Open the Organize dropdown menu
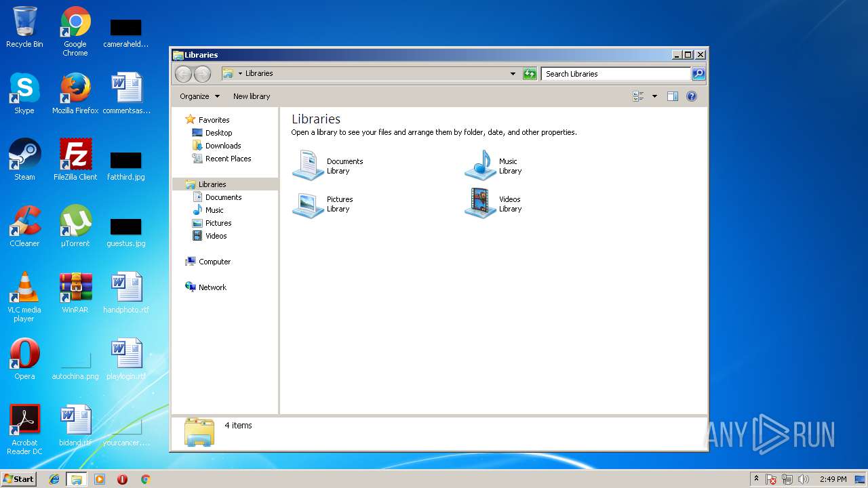The image size is (868, 488). 199,96
